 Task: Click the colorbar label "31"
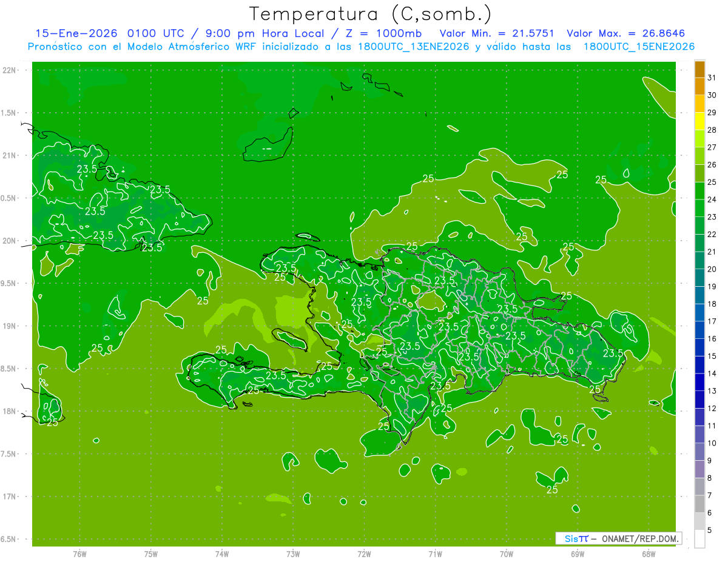pos(712,78)
